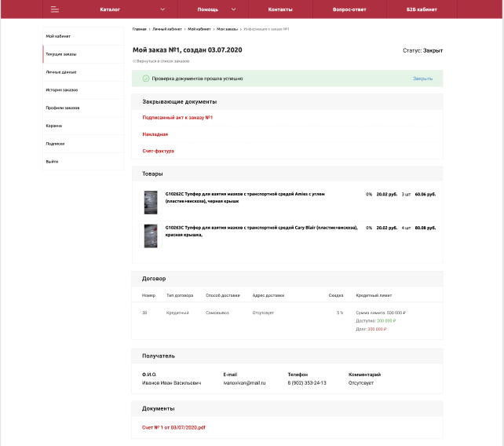Expand the Каталог dropdown arrow
This screenshot has width=504, height=446.
163,9
